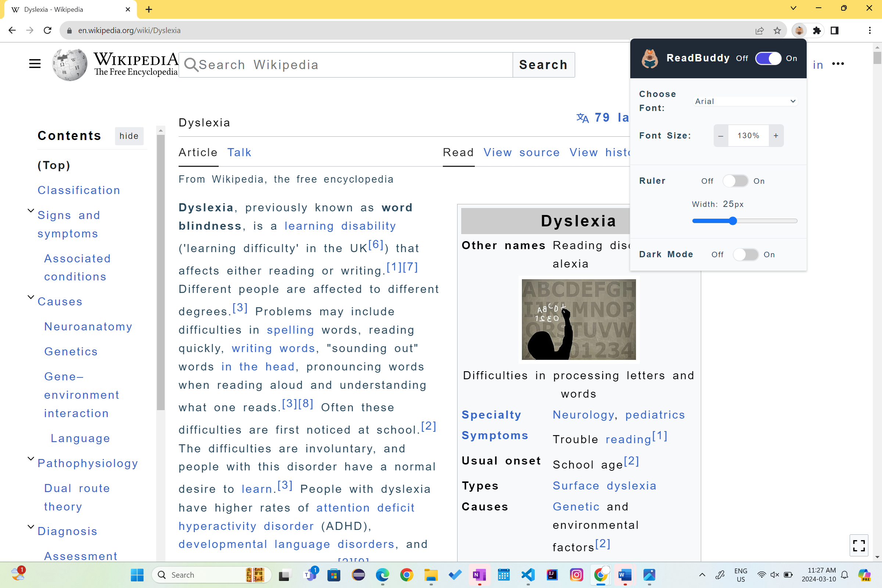The width and height of the screenshot is (882, 588).
Task: Click the share page icon in address bar
Action: click(x=759, y=31)
